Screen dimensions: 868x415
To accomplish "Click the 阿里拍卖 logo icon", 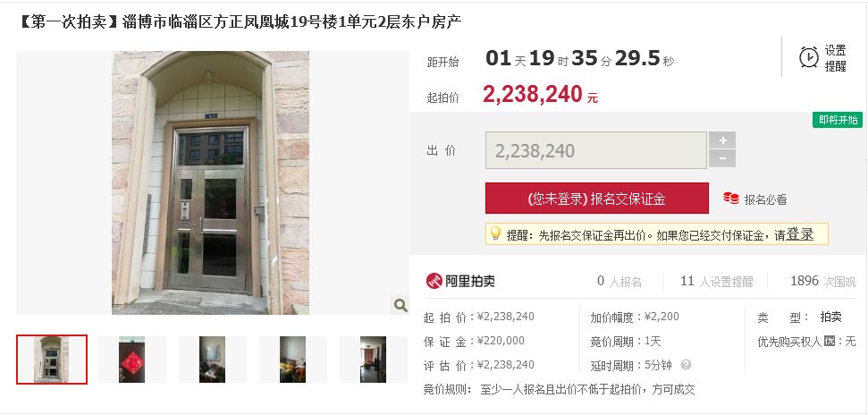I will [434, 281].
